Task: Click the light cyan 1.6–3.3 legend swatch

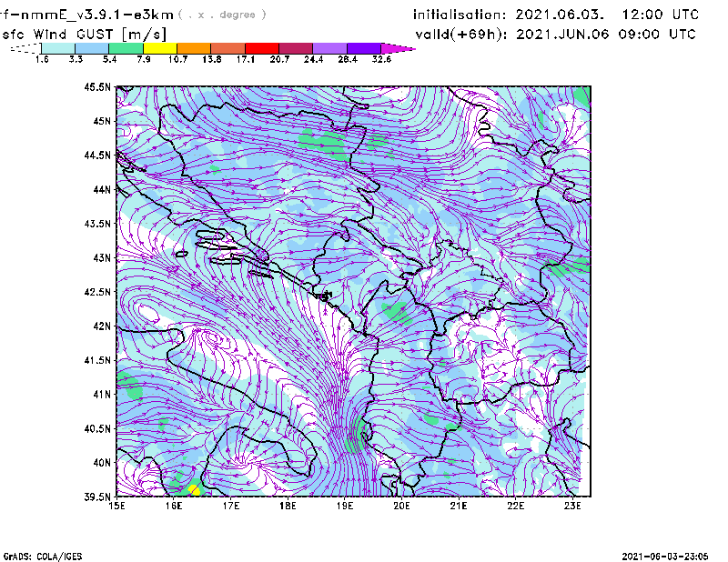Action: 58,48
